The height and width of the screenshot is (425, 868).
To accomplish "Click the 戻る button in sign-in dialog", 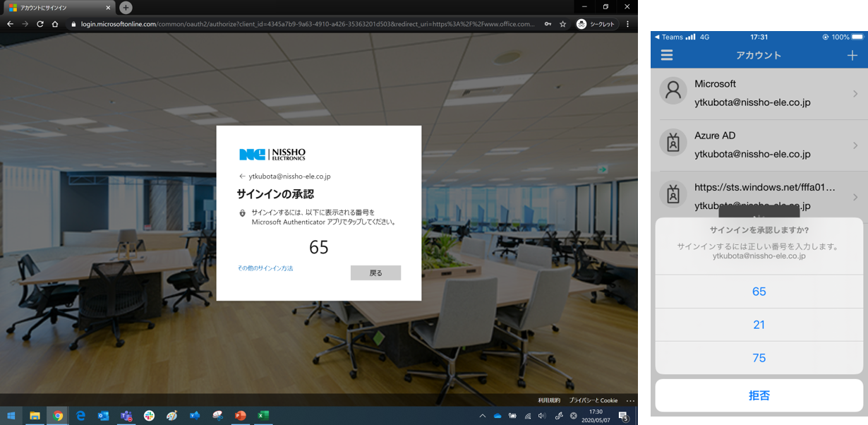I will (x=375, y=273).
